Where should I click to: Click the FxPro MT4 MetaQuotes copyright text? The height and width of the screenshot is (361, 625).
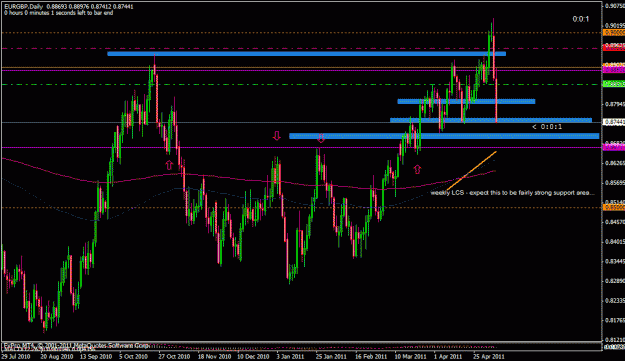pyautogui.click(x=76, y=345)
